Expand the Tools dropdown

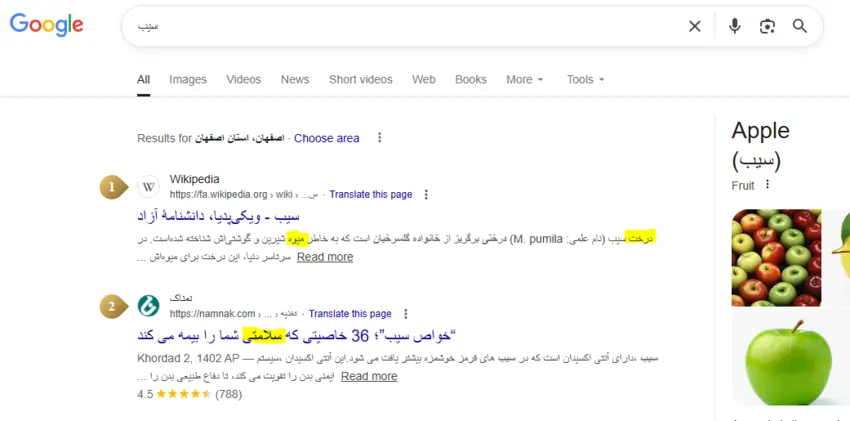click(x=585, y=80)
